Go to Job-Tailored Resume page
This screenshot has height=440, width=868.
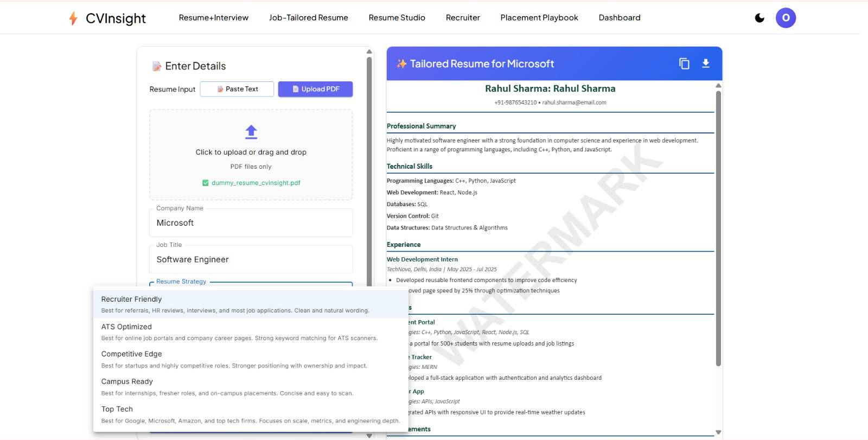pyautogui.click(x=309, y=18)
